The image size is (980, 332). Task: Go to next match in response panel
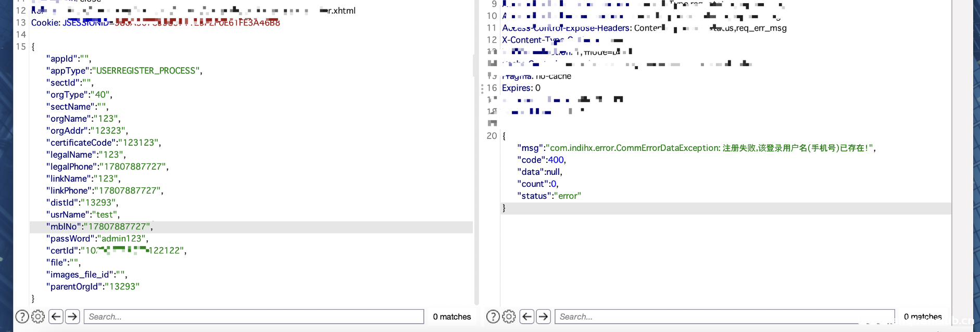[544, 316]
